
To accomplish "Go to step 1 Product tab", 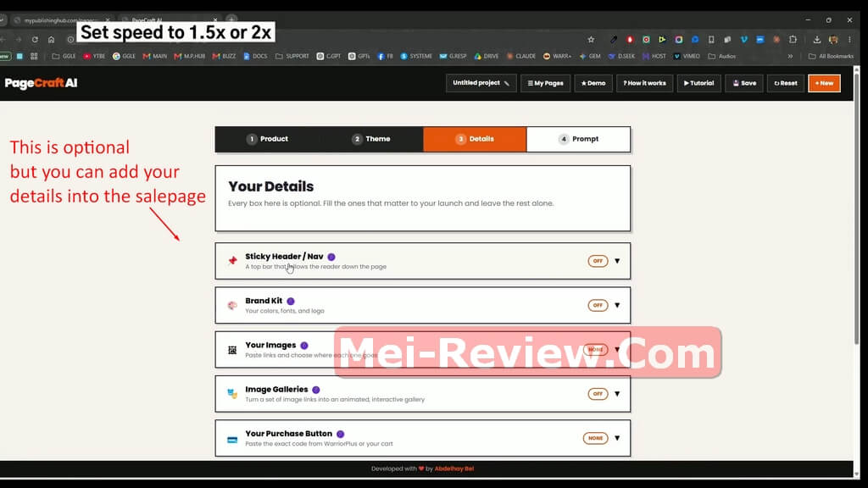I will click(x=267, y=139).
